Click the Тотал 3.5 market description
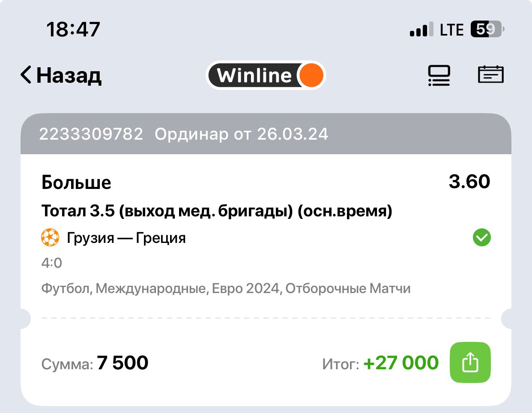The image size is (532, 413). point(217,211)
